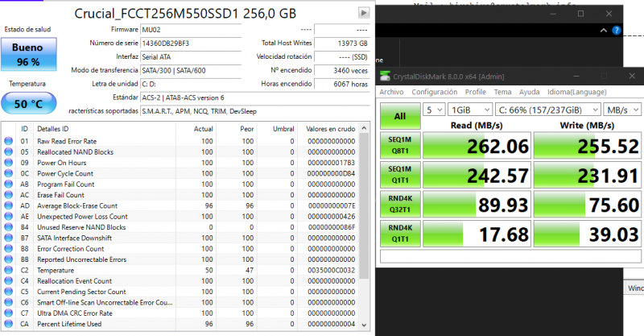Open the Profile menu

[x=475, y=92]
